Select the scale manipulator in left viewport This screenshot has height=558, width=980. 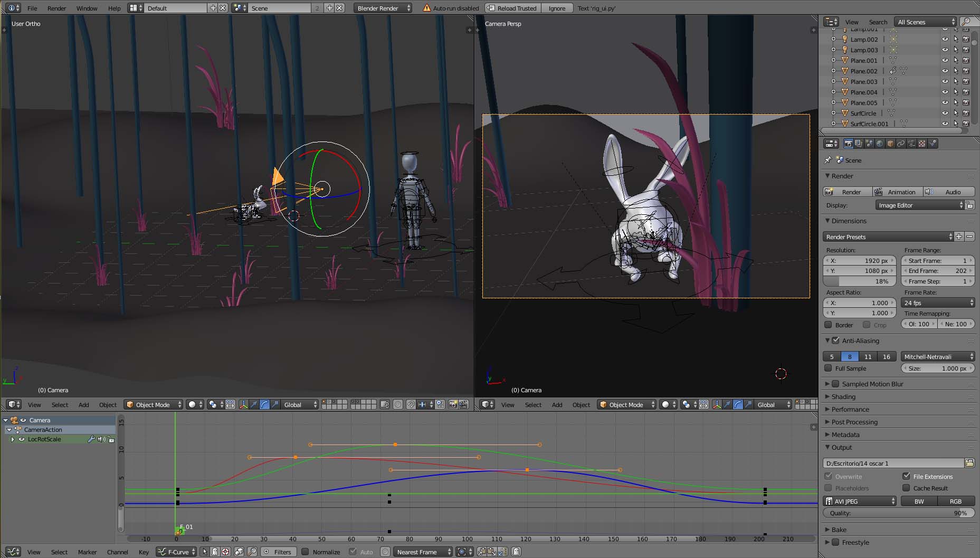275,405
